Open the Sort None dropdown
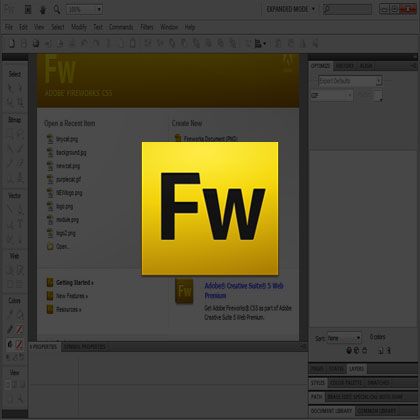The image size is (420, 420). [344, 338]
